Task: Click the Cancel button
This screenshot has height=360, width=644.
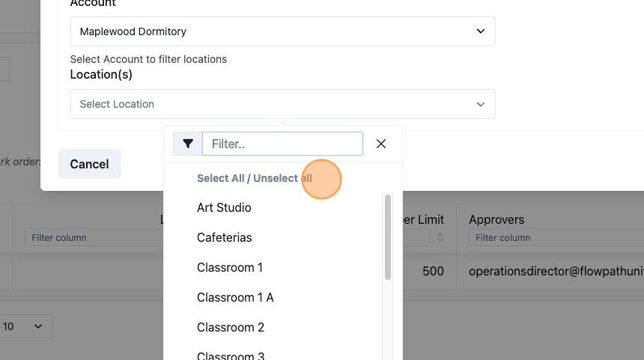Action: (90, 164)
